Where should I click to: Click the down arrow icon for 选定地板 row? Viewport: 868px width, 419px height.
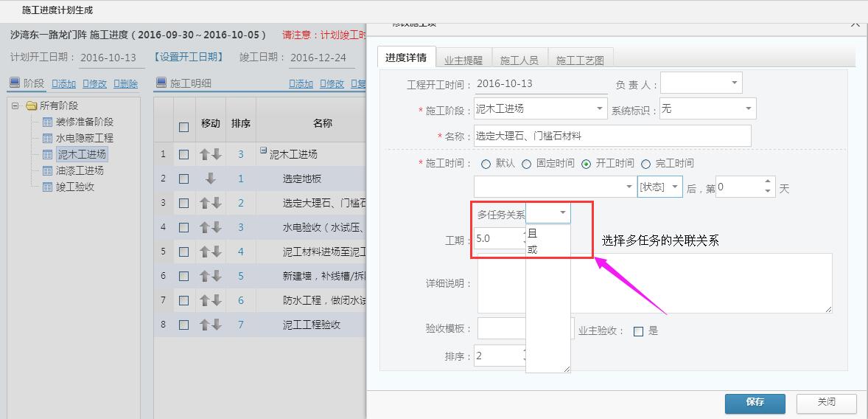[x=210, y=179]
